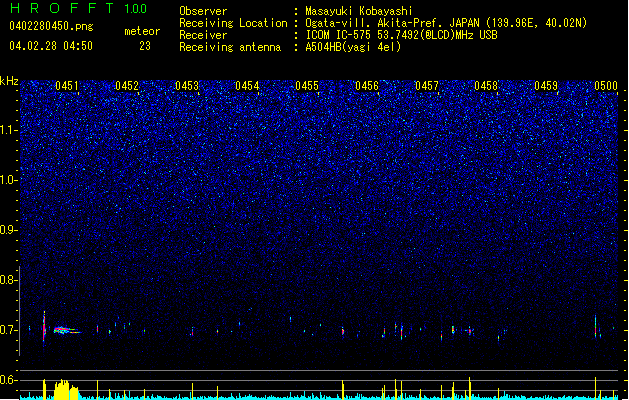Click the 0455 time marker
The width and height of the screenshot is (629, 400).
pos(307,86)
